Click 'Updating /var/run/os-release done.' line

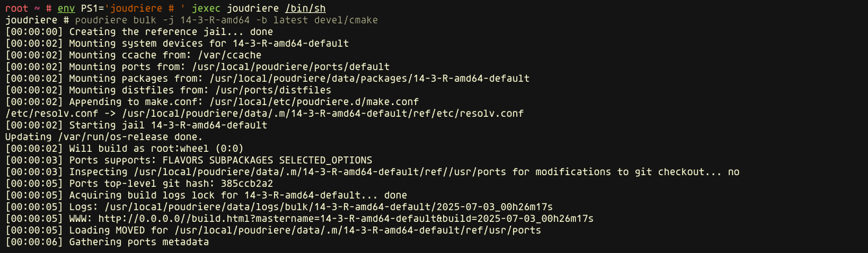104,136
